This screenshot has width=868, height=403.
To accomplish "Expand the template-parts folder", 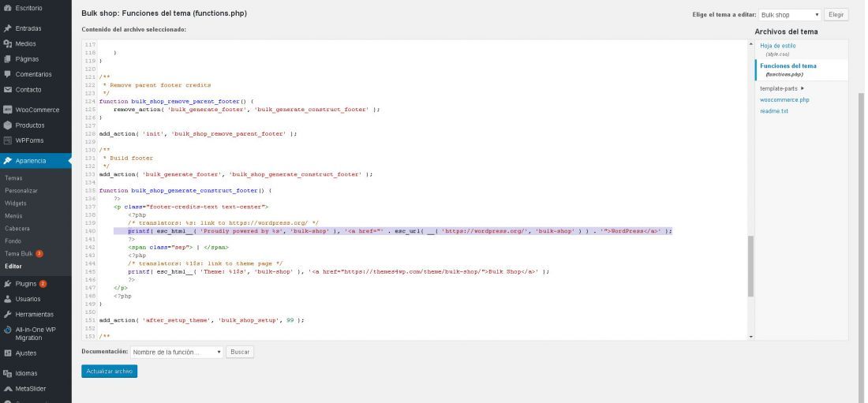I will pyautogui.click(x=782, y=88).
